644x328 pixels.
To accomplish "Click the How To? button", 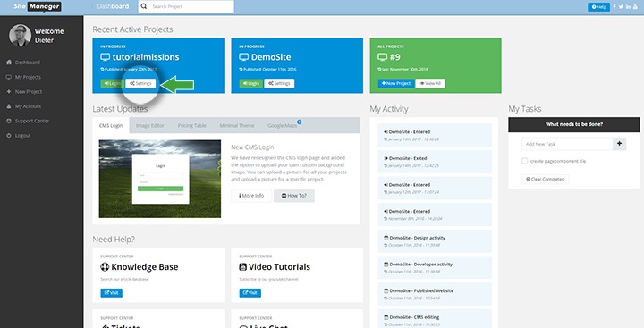I will pos(294,196).
